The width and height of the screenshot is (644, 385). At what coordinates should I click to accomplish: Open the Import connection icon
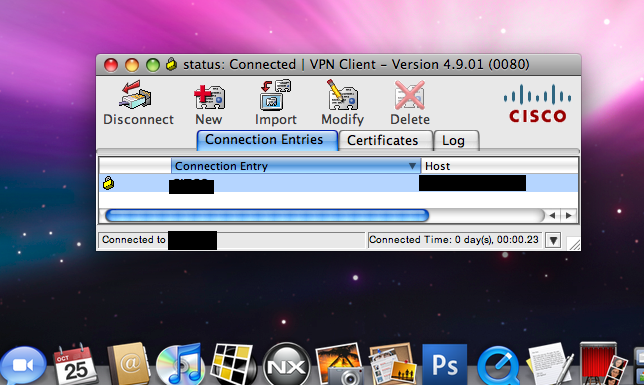275,95
